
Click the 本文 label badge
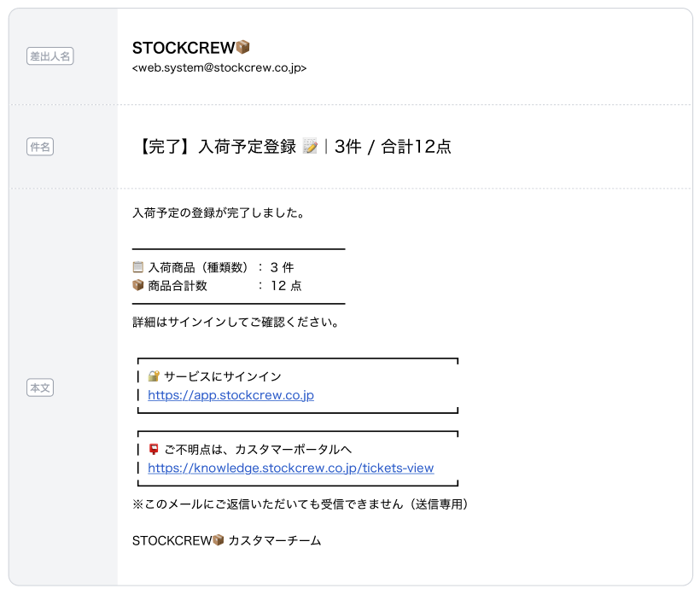click(x=40, y=387)
